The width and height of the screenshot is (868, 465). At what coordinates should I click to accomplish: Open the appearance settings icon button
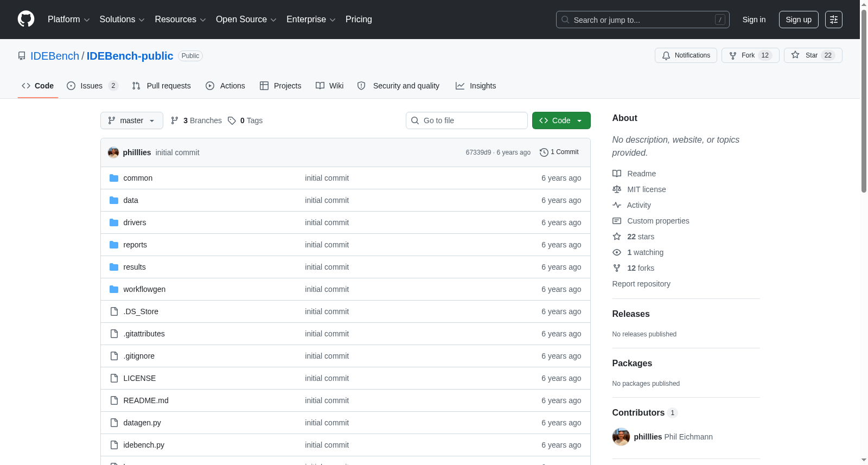tap(833, 20)
